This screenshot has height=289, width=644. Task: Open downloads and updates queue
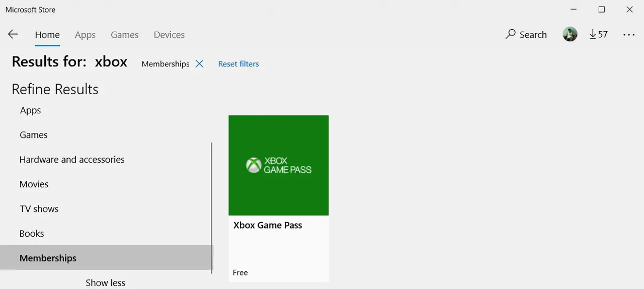[598, 34]
